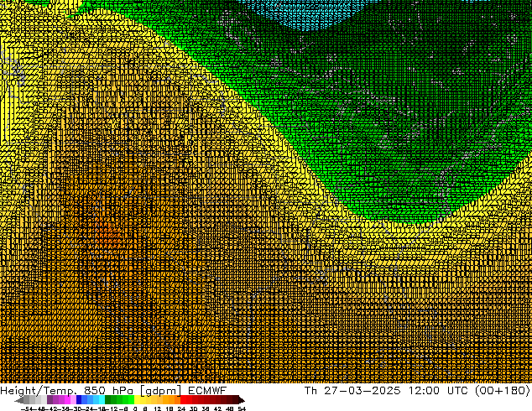Click the left arrow tip of the legend bar
532x411 pixels.
(x=18, y=400)
